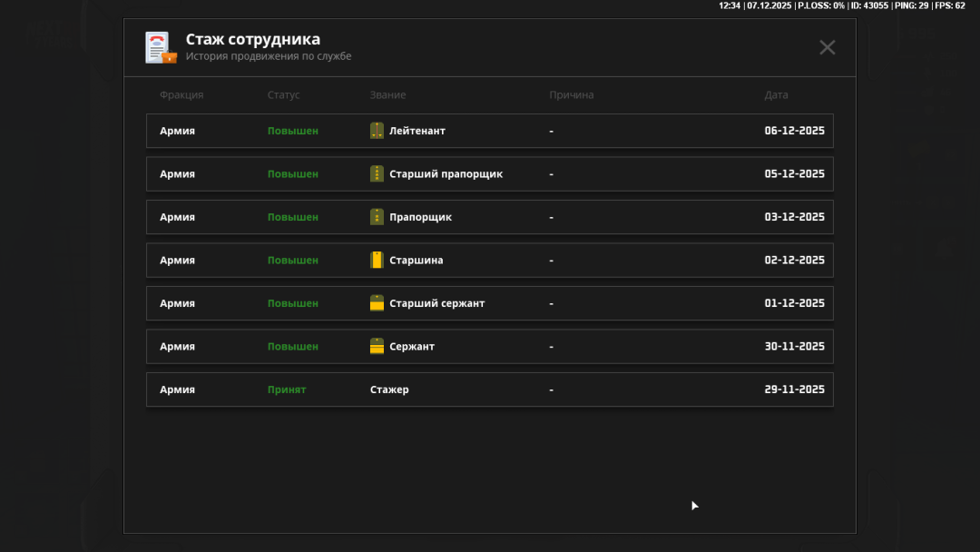Click the Лейтенант rank insignia icon
980x552 pixels.
[x=377, y=131]
